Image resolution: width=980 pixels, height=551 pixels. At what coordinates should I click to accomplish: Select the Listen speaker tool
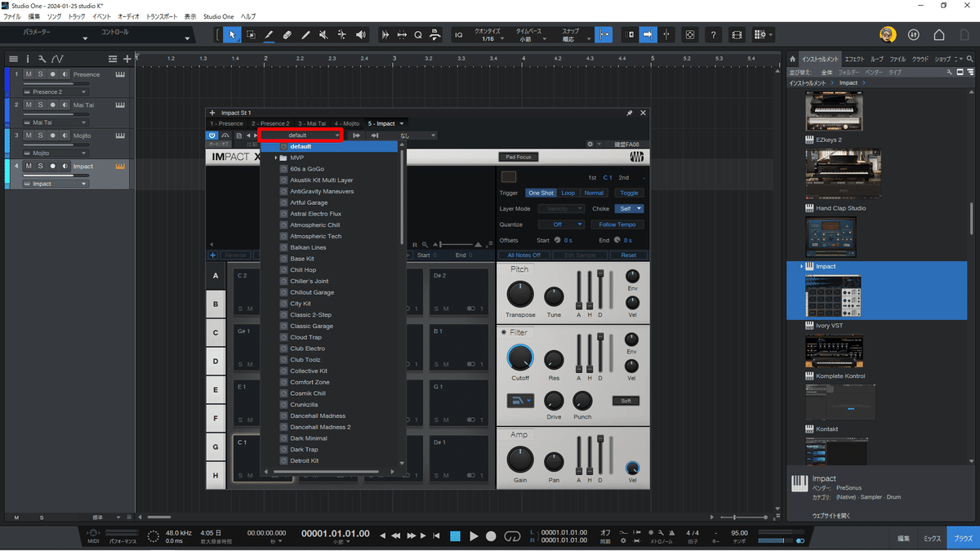tap(361, 35)
